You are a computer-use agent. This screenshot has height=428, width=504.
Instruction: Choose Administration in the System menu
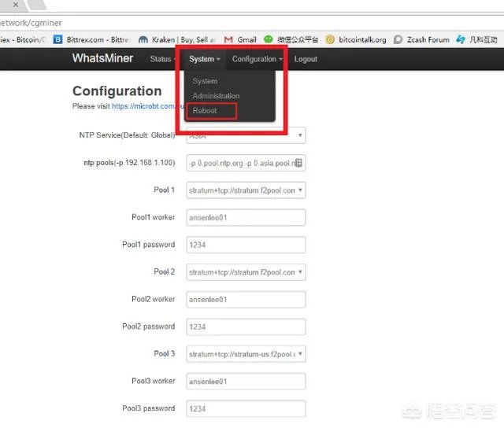pos(216,96)
